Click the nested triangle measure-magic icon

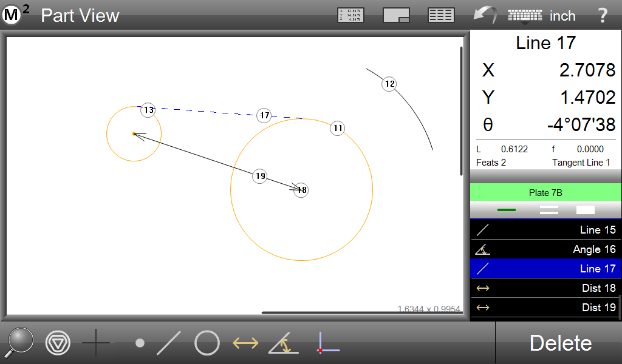58,343
